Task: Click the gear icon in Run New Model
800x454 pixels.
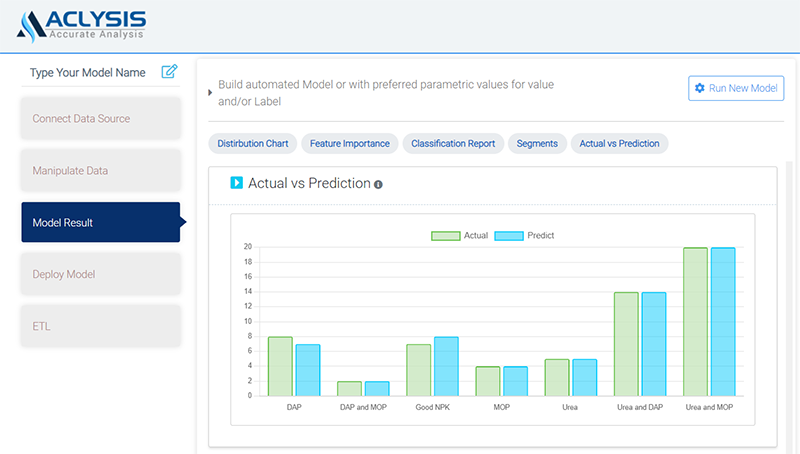Action: 700,89
